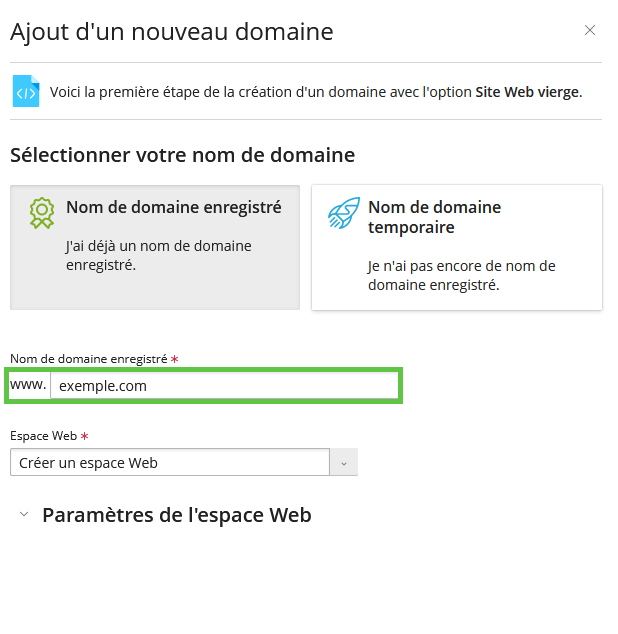Click the www. prefix label
The image size is (618, 634).
click(28, 385)
